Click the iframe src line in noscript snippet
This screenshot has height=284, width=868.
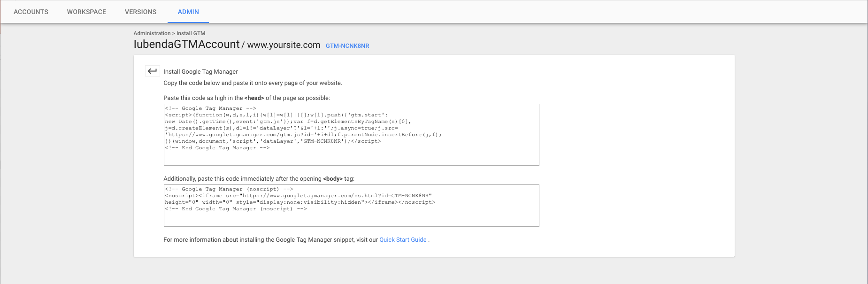click(x=298, y=196)
